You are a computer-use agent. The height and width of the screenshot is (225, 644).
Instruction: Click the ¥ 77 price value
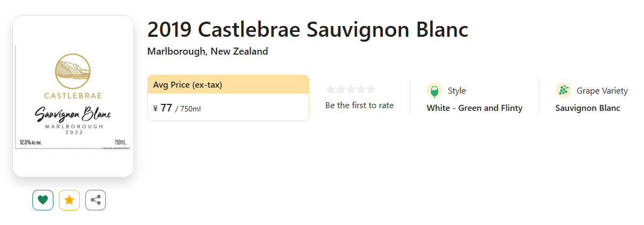pyautogui.click(x=162, y=108)
